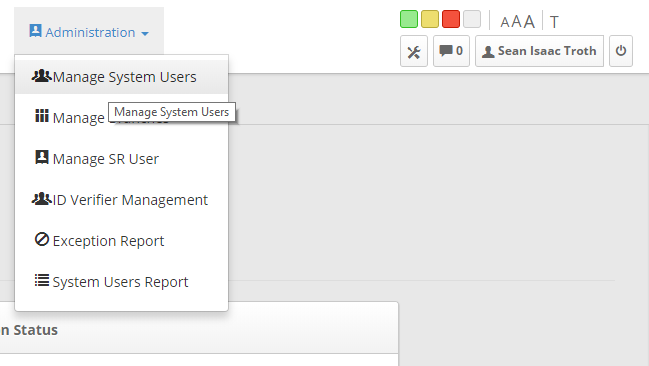Click the Manage System Users group icon

[x=41, y=76]
